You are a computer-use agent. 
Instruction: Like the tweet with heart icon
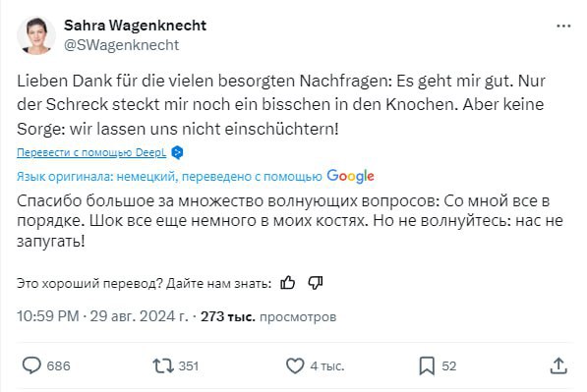[295, 365]
